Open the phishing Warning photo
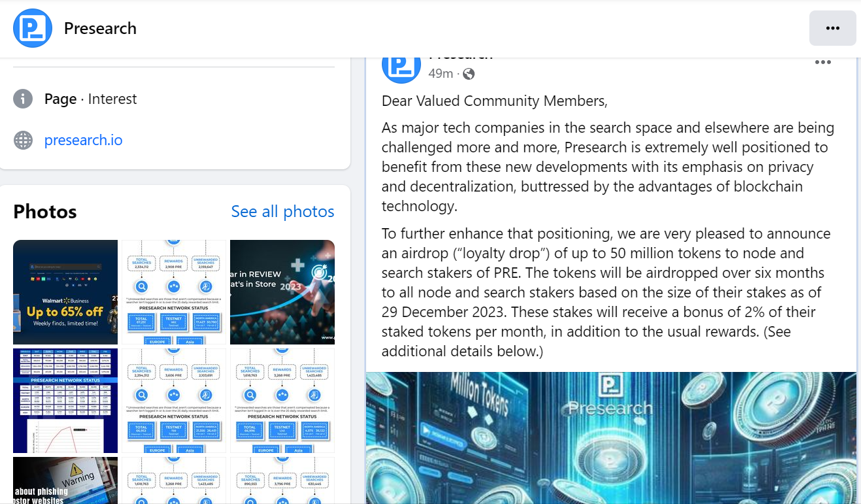The width and height of the screenshot is (861, 504). point(65,480)
